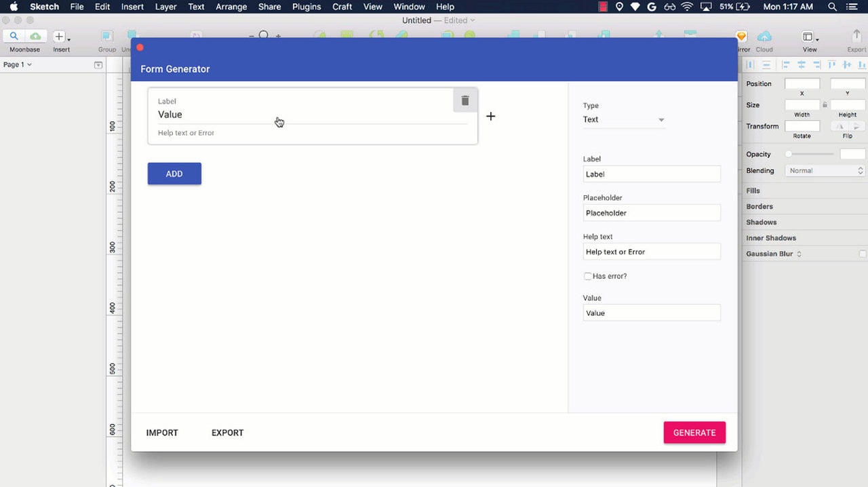Click the Placeholder input field
The height and width of the screenshot is (487, 868).
[x=652, y=213]
